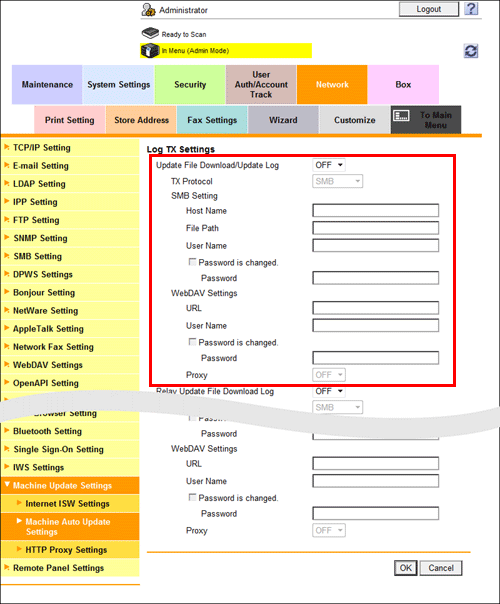
Task: Open Bonjour Setting sidebar item
Action: pyautogui.click(x=70, y=292)
